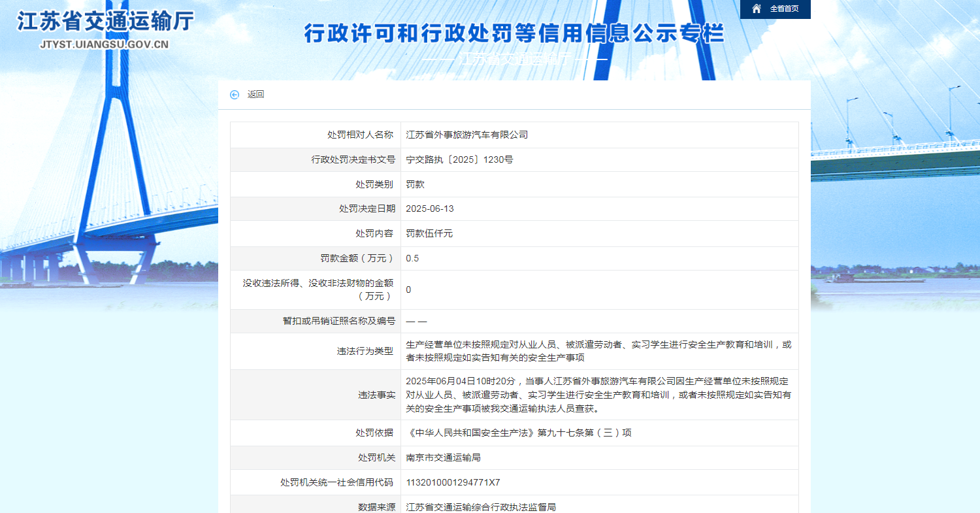Click the 行政许可和行政处罚等信用信息公示专栏 banner title

coord(514,33)
